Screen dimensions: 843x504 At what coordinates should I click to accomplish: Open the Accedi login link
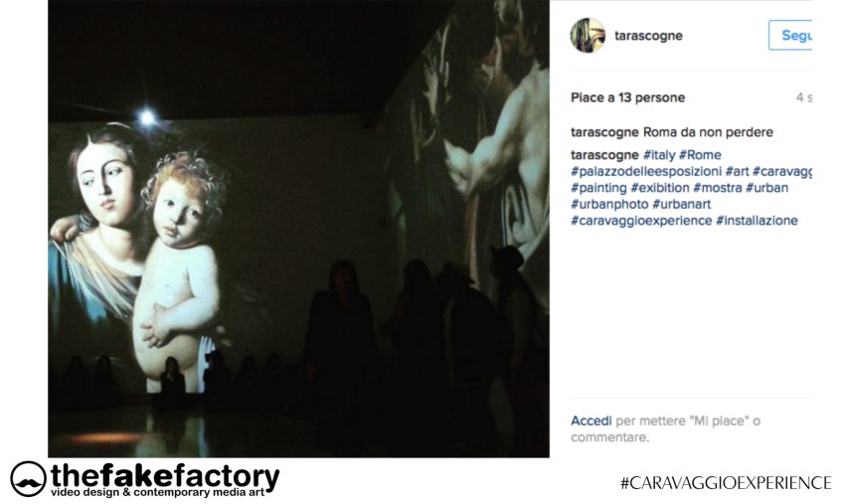click(x=590, y=420)
